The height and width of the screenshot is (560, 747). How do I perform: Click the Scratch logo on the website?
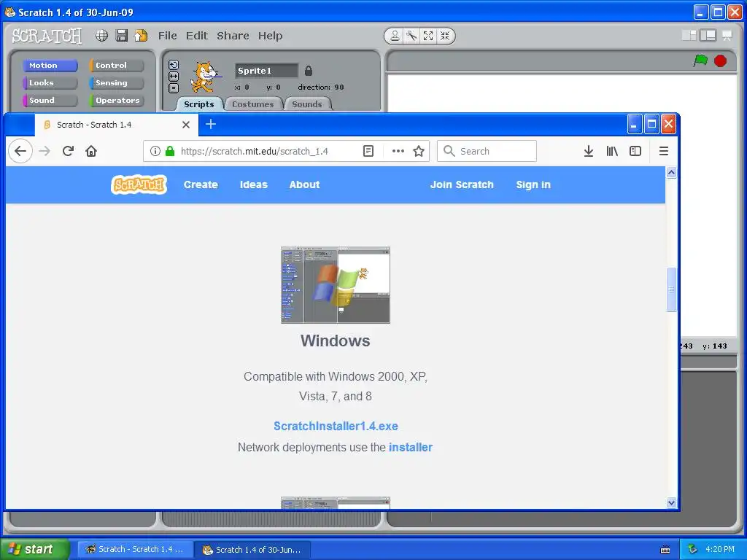(139, 184)
